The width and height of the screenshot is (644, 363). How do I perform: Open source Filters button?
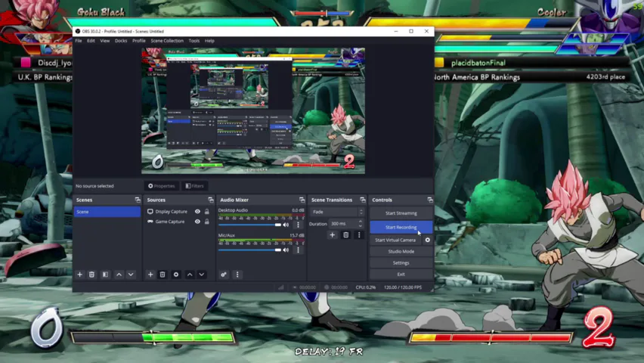(x=195, y=186)
